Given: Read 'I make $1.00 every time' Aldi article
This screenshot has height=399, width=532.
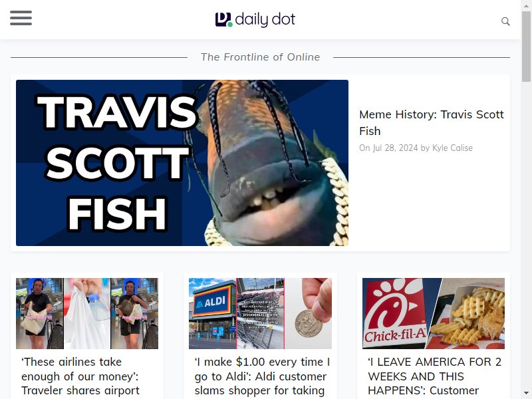Looking at the screenshot, I should coord(262,376).
